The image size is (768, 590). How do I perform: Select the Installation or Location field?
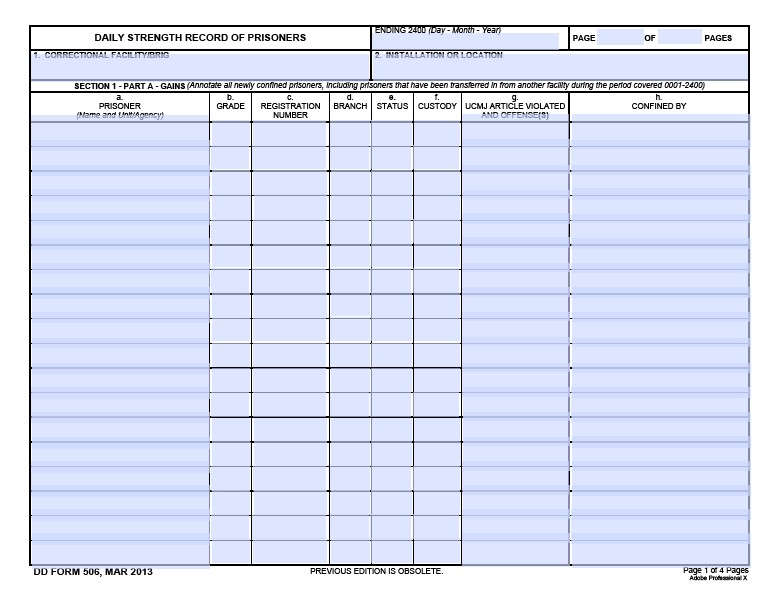(560, 66)
